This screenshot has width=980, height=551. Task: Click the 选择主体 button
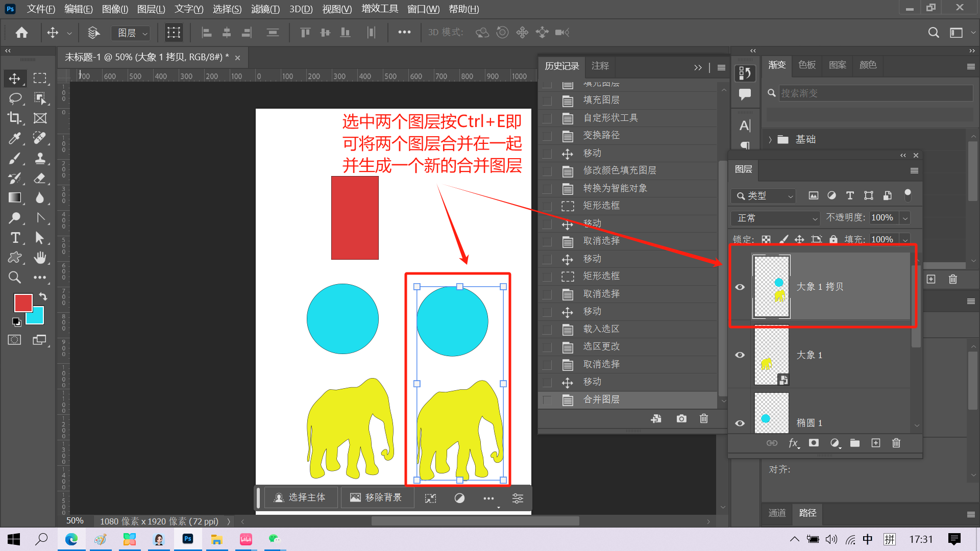(x=301, y=497)
